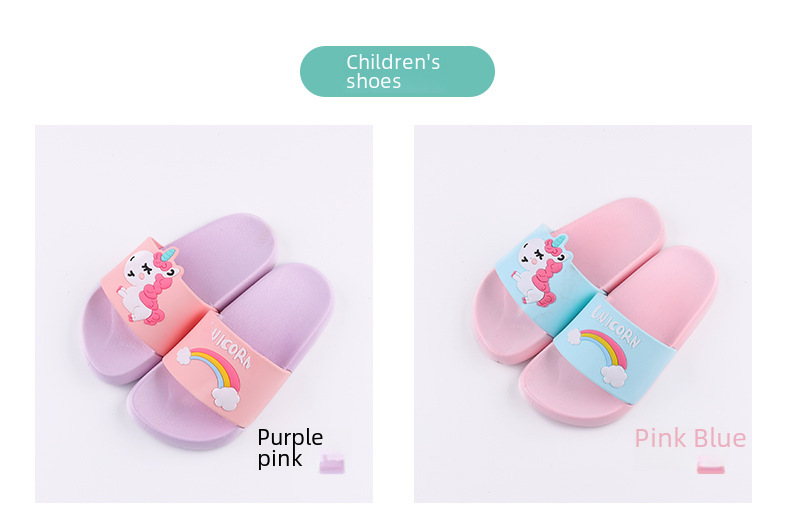Image resolution: width=790 pixels, height=527 pixels.
Task: Click the Purple pink color label
Action: click(x=290, y=447)
